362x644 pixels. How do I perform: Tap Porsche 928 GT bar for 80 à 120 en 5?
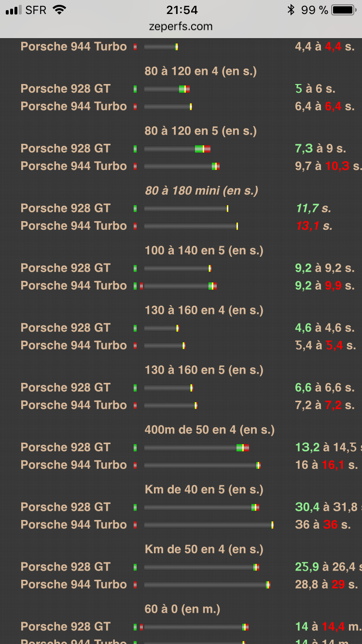click(177, 149)
